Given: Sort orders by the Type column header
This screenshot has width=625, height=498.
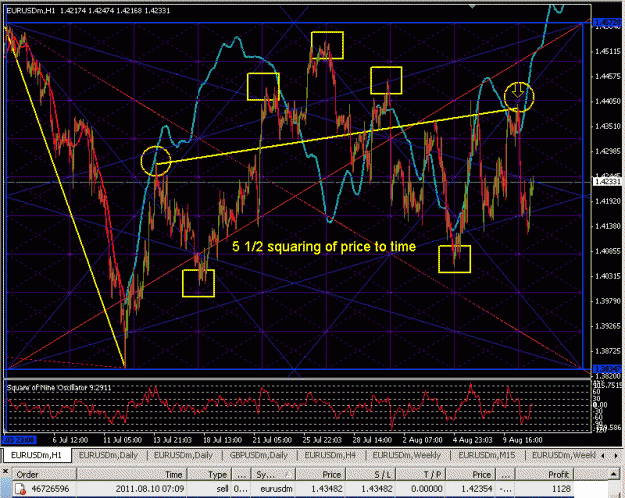Looking at the screenshot, I should [209, 474].
